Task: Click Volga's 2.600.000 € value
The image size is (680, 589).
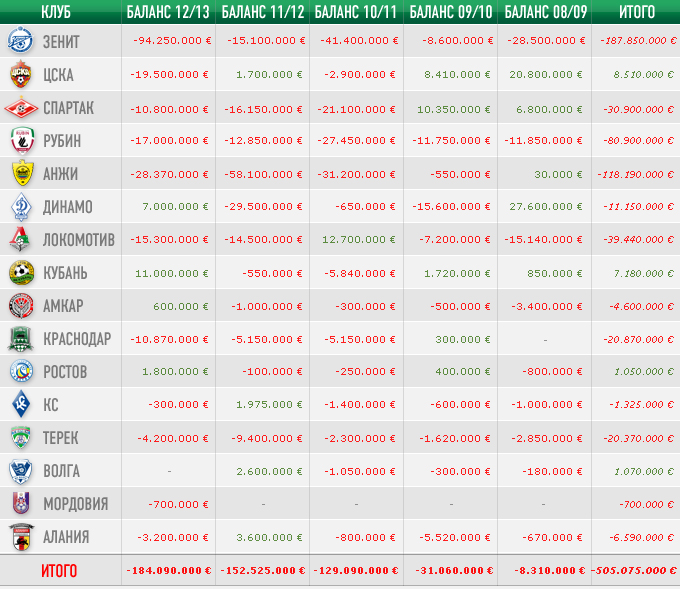Action: 269,471
